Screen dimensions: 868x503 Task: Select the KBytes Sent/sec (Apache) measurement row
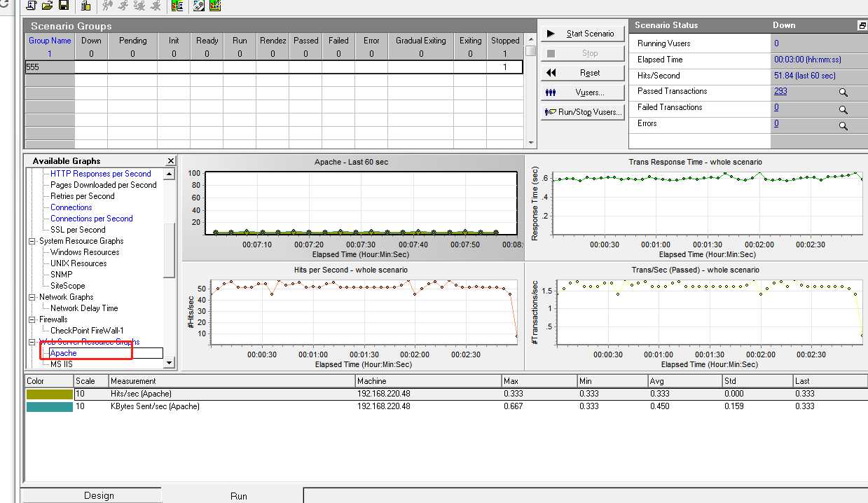(x=446, y=406)
